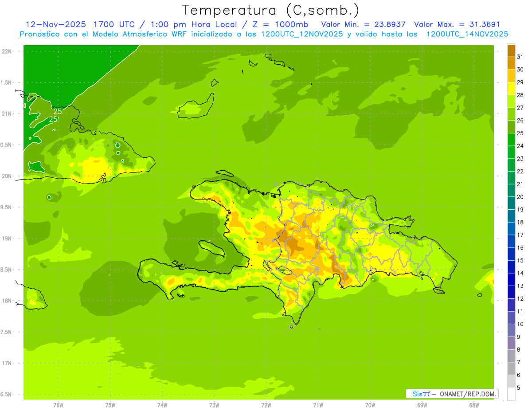
Task: Select the '1200UTC_14NOV2025' valid-until text
Action: tap(467, 34)
